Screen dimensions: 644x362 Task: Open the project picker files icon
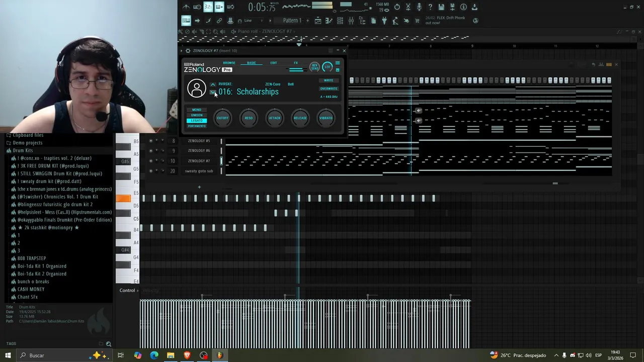tap(373, 21)
